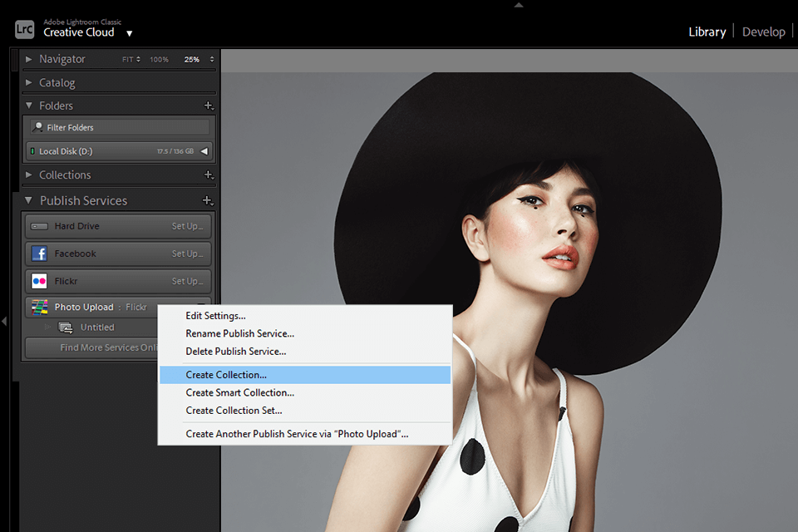Click the green Local Disk status indicator

32,151
